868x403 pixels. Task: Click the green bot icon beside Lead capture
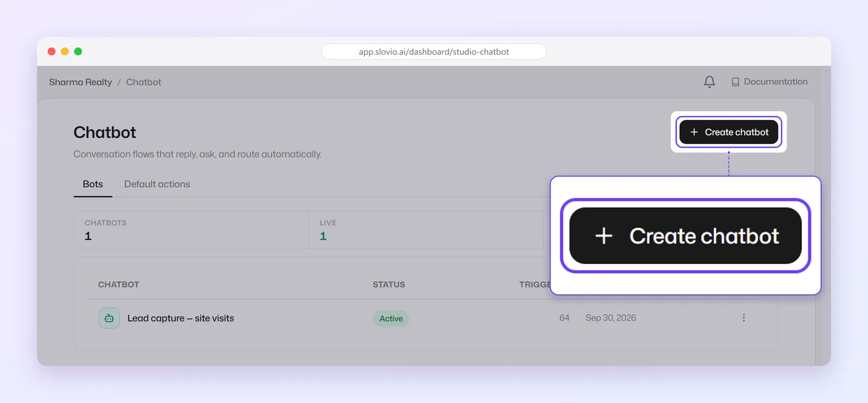(109, 318)
